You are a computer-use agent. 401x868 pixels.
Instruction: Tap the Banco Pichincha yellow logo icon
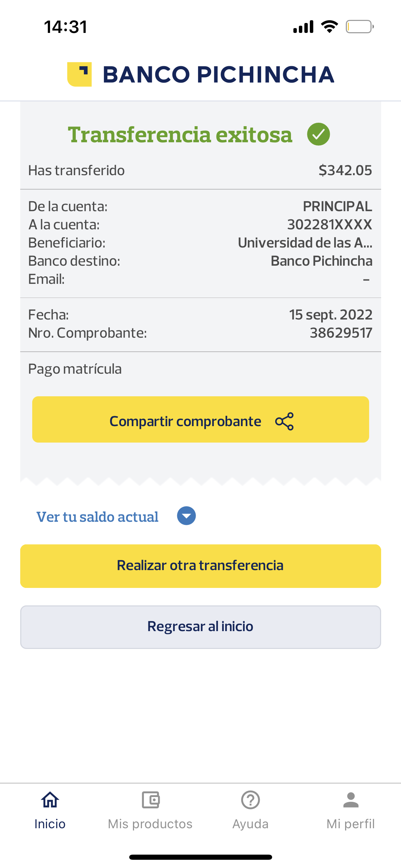coord(80,74)
